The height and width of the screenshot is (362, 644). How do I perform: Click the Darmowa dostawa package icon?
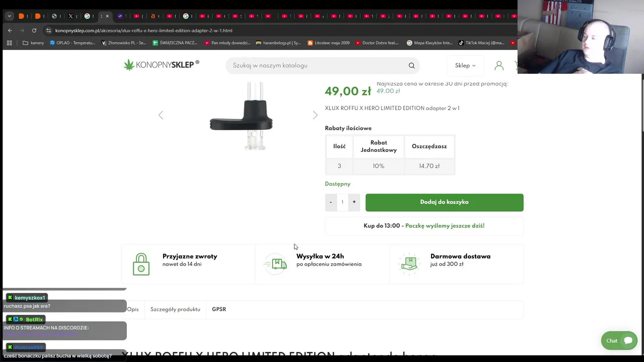click(410, 263)
